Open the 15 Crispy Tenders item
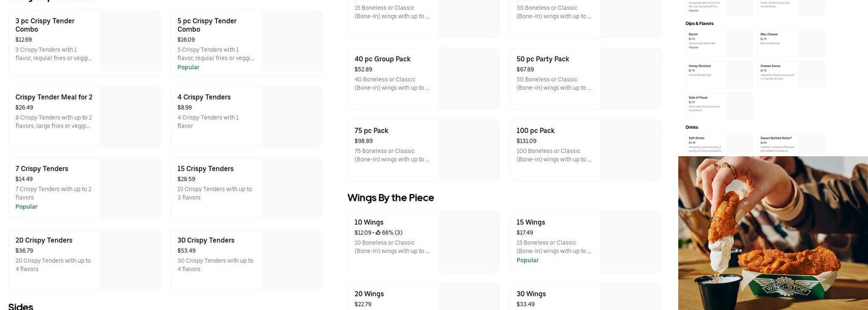This screenshot has height=310, width=868. 246,188
